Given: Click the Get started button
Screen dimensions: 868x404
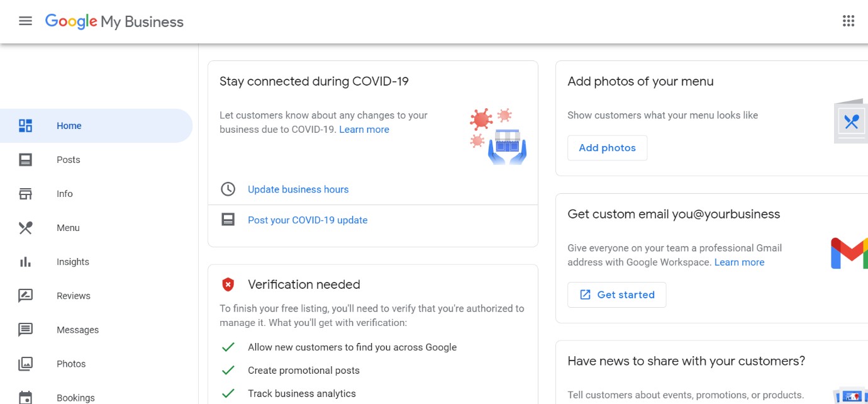Looking at the screenshot, I should pos(616,295).
